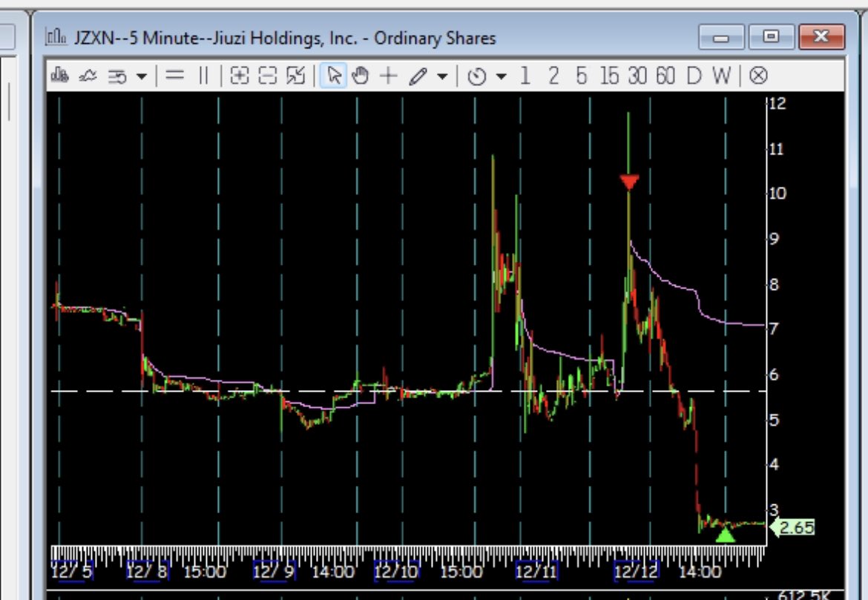
Task: Click the zoom out icon
Action: (267, 75)
